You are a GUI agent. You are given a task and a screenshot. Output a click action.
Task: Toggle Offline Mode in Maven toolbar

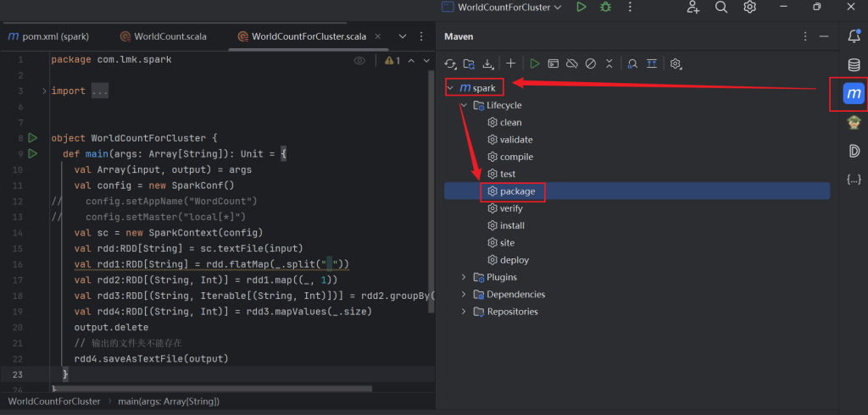pos(572,64)
